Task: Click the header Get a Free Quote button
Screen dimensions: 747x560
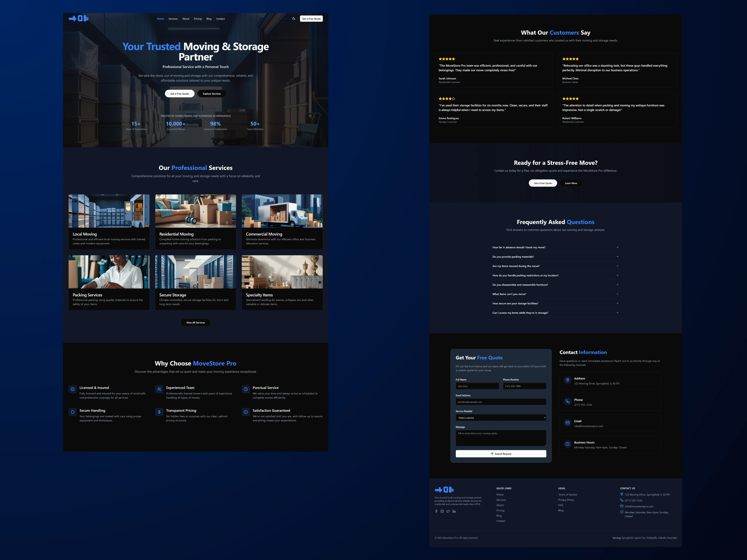Action: (311, 19)
